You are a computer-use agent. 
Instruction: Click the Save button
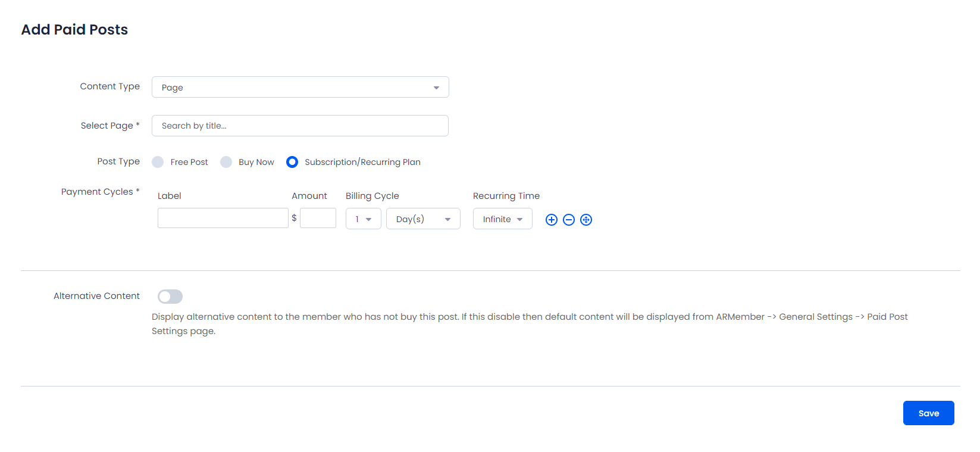click(x=928, y=413)
